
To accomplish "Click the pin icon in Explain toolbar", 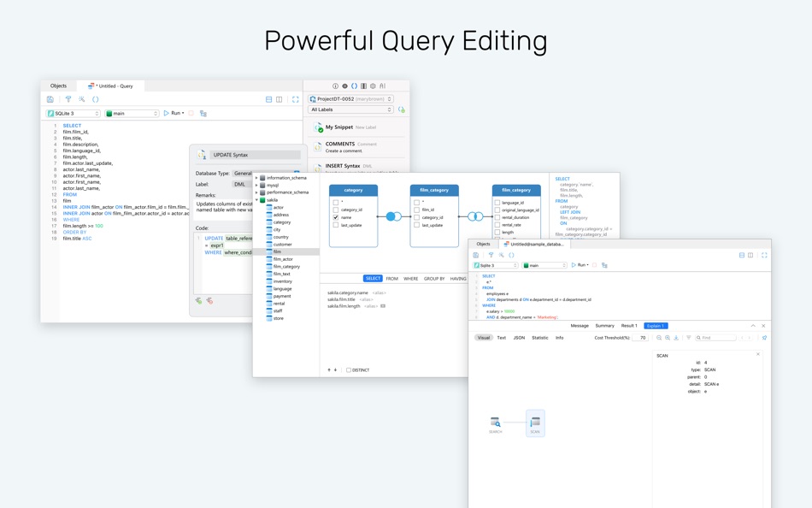I will (x=764, y=338).
